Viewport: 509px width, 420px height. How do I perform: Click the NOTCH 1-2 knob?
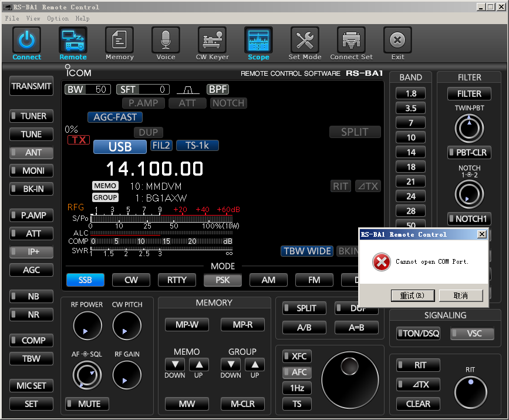pyautogui.click(x=469, y=194)
